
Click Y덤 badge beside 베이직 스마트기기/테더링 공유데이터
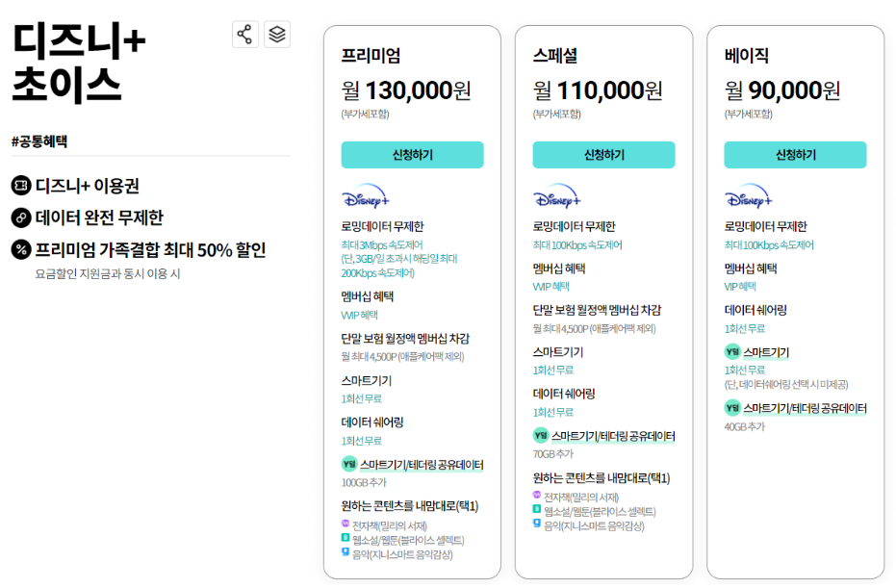point(732,407)
